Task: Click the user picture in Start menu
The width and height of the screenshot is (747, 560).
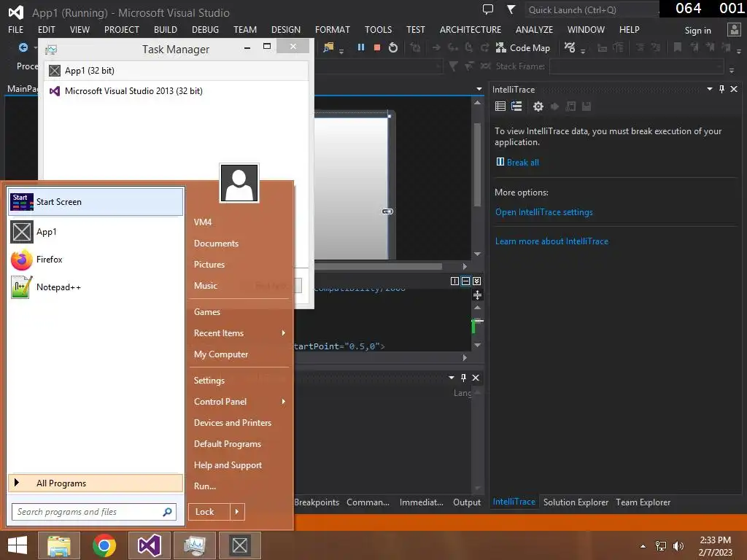Action: coord(239,183)
